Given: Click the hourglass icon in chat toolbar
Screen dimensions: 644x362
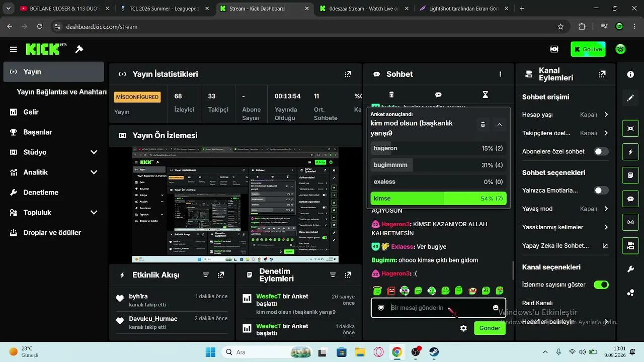Looking at the screenshot, I should point(485,95).
